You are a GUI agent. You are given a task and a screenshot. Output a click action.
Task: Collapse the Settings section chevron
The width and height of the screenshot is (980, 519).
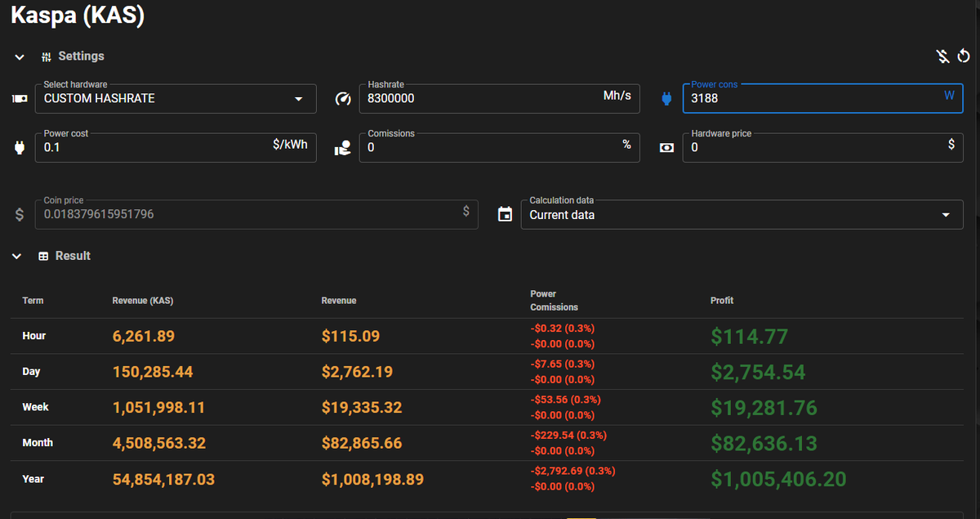(x=20, y=57)
